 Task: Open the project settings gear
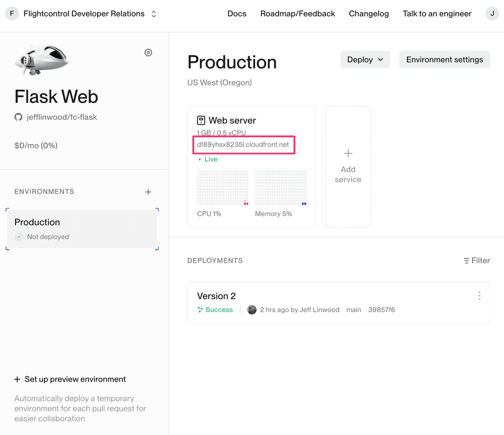click(148, 52)
